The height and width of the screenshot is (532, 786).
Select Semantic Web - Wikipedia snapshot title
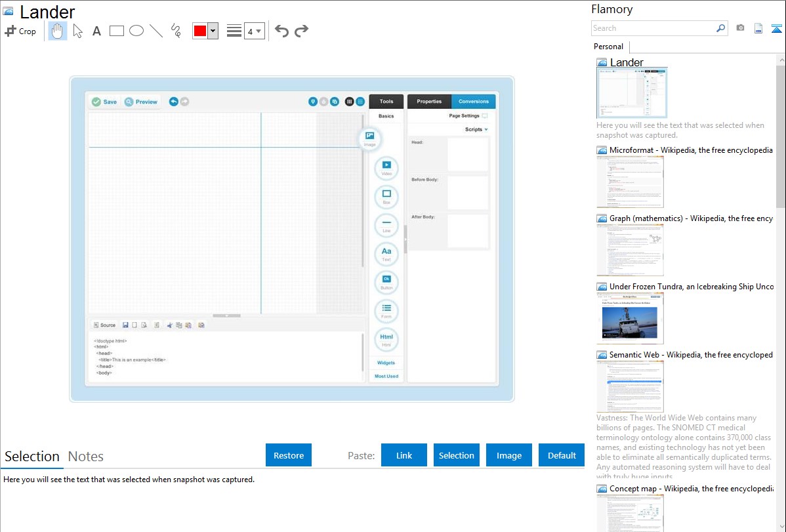tap(691, 354)
